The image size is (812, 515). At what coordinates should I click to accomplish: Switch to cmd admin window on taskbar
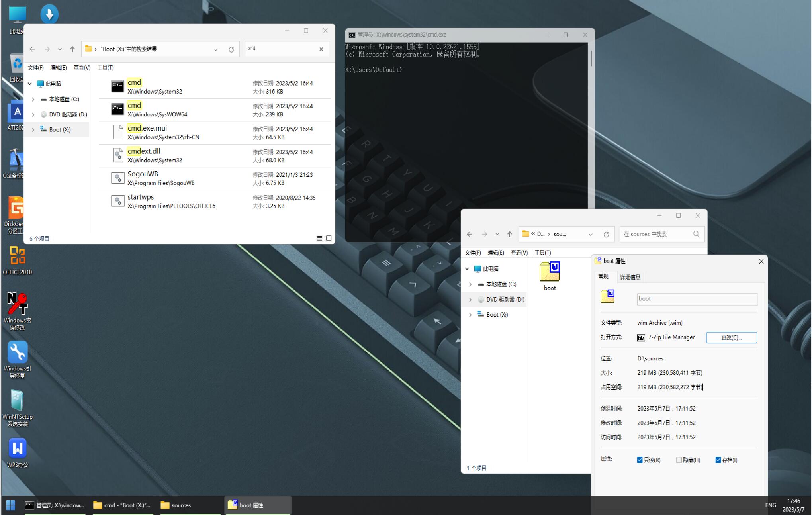coord(55,505)
